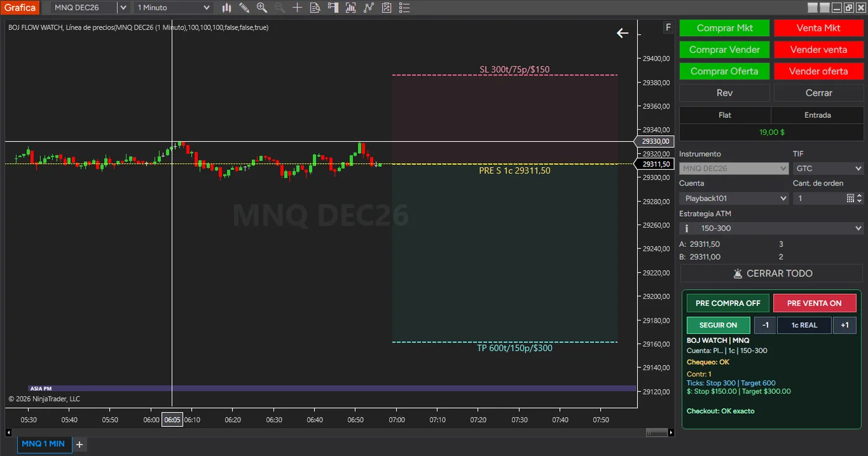Select the drawing tools pencil icon

pyautogui.click(x=244, y=7)
